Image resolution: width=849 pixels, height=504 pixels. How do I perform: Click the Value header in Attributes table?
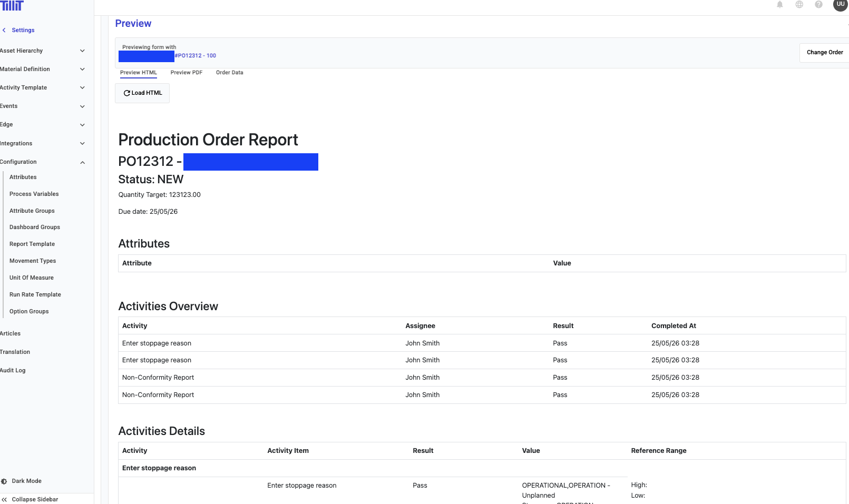pyautogui.click(x=562, y=263)
